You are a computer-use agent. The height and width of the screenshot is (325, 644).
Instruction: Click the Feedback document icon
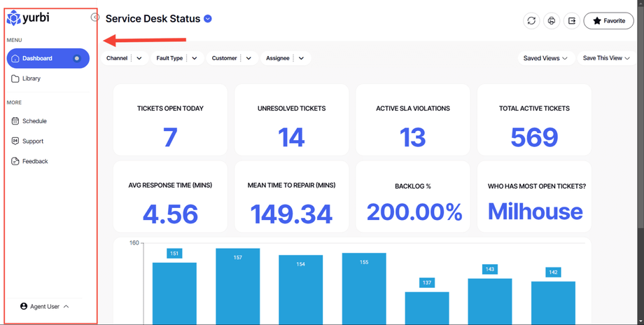pyautogui.click(x=15, y=161)
